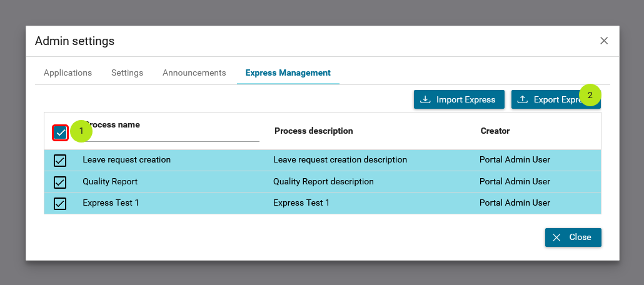Click the Close button at the bottom

(x=573, y=237)
